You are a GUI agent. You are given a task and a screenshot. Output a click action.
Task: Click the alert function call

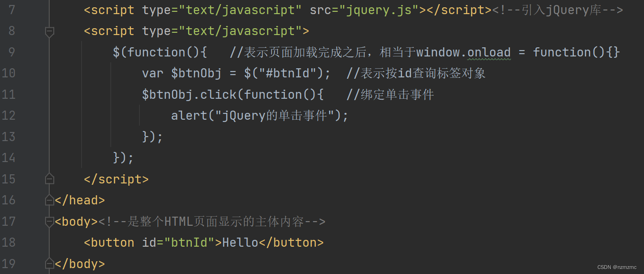189,116
